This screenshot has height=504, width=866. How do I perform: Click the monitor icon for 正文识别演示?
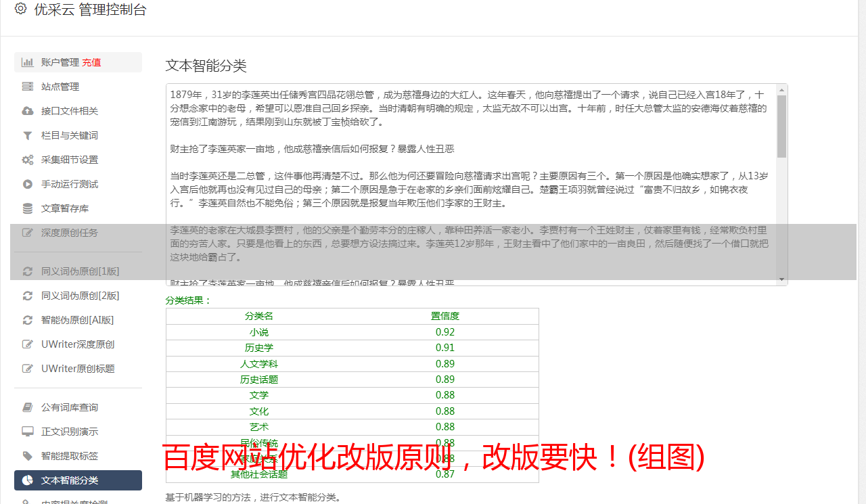click(x=28, y=432)
